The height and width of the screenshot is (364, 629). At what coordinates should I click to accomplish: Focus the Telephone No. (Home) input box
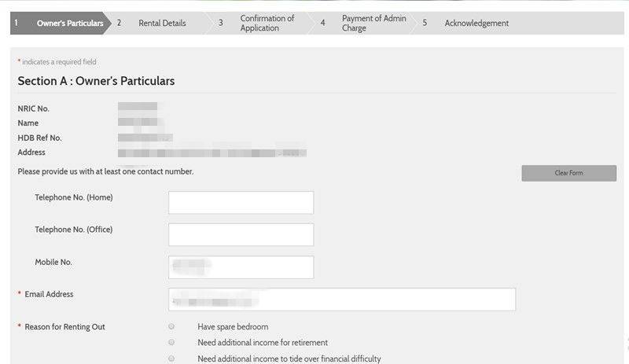coord(241,202)
